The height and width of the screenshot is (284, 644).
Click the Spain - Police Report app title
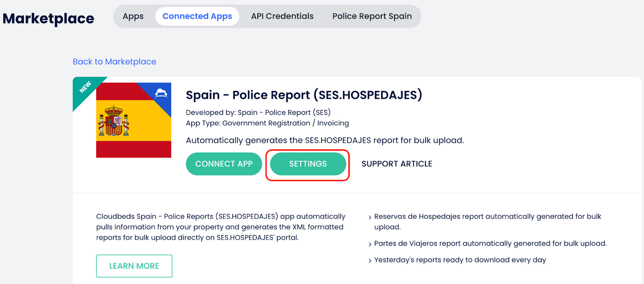(x=304, y=95)
